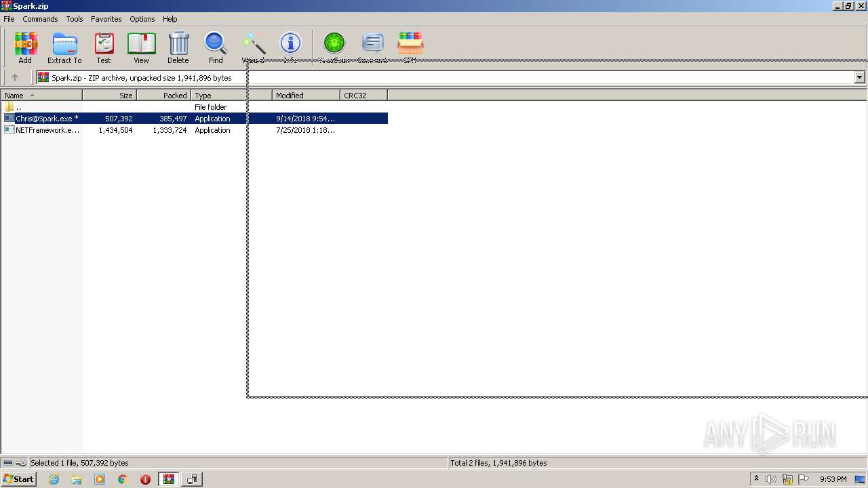The image size is (868, 488).
Task: Run the VirusScan bug icon
Action: pyautogui.click(x=334, y=44)
